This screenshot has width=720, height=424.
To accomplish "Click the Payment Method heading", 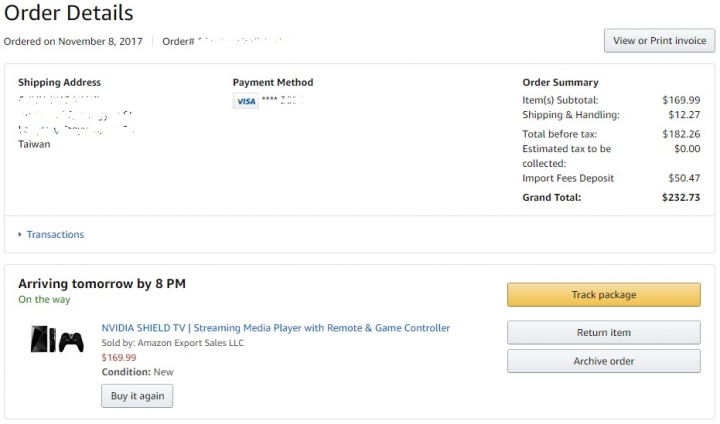I will pyautogui.click(x=273, y=83).
